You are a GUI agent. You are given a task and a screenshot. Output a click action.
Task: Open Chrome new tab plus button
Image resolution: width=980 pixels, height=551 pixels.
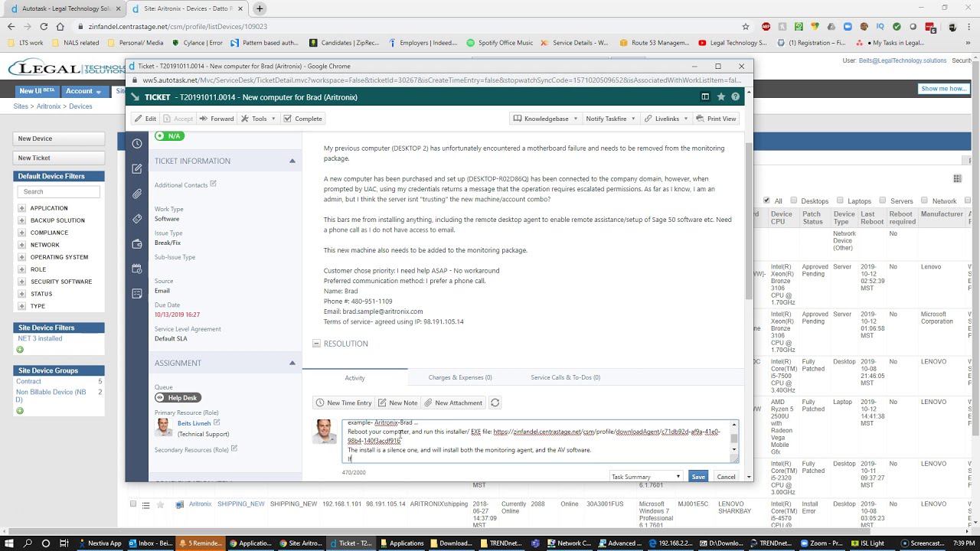260,8
